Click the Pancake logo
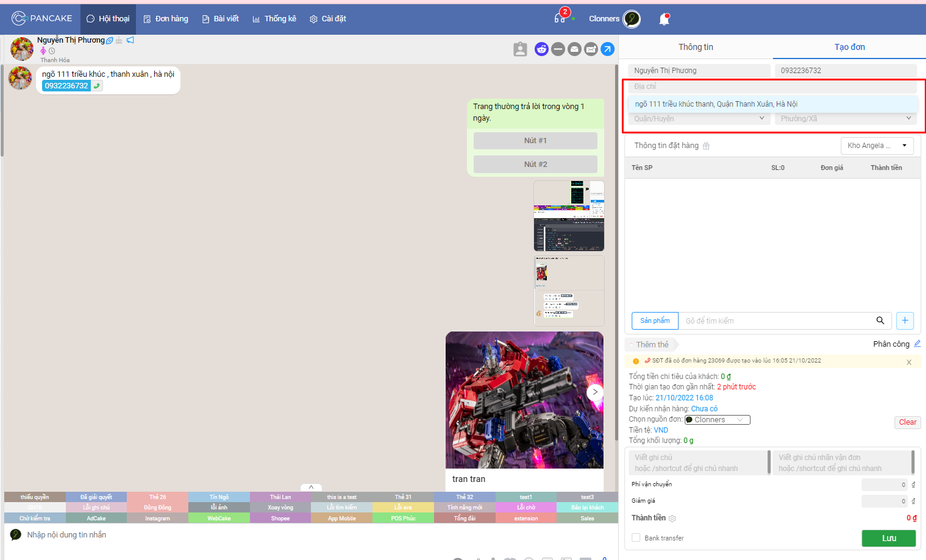The width and height of the screenshot is (926, 560). (41, 18)
